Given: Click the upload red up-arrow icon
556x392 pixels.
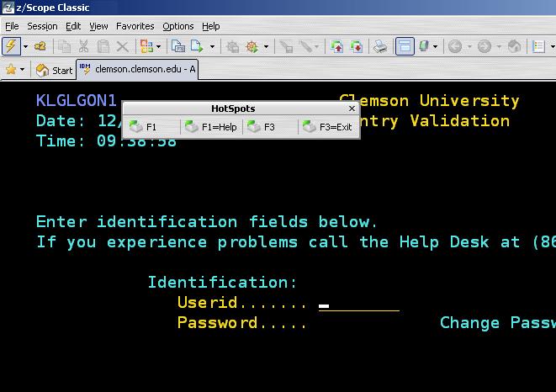Looking at the screenshot, I should pyautogui.click(x=336, y=46).
